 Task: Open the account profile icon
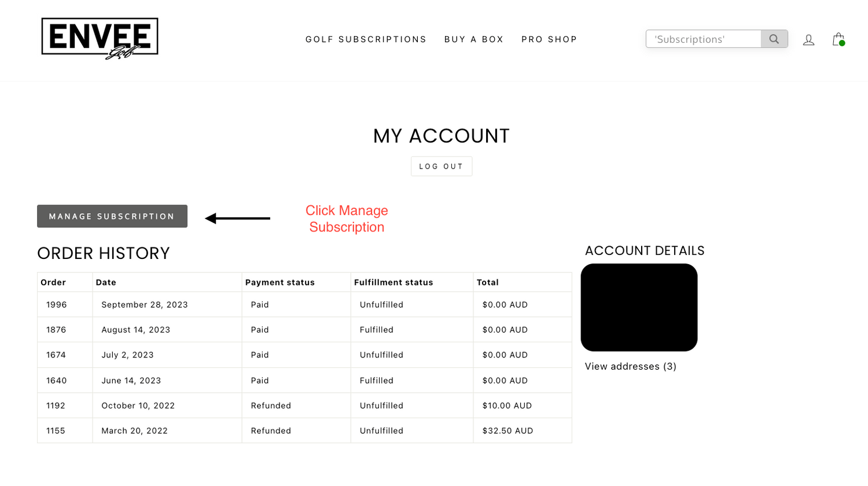point(808,40)
